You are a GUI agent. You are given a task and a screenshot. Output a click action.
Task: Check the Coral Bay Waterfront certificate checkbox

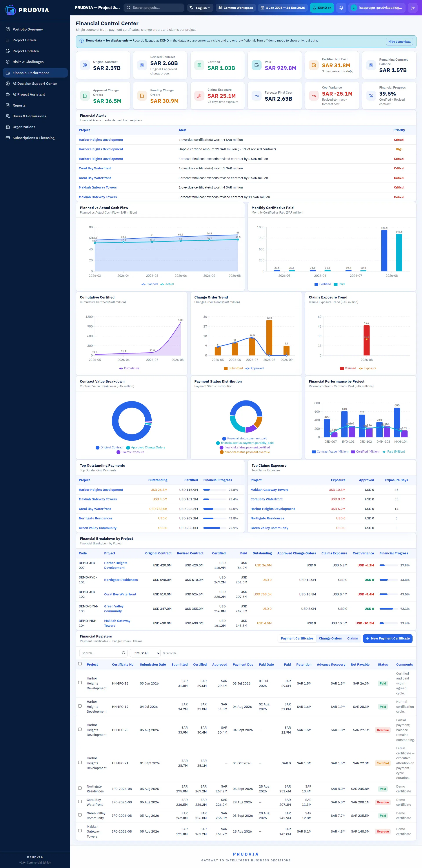(x=80, y=802)
